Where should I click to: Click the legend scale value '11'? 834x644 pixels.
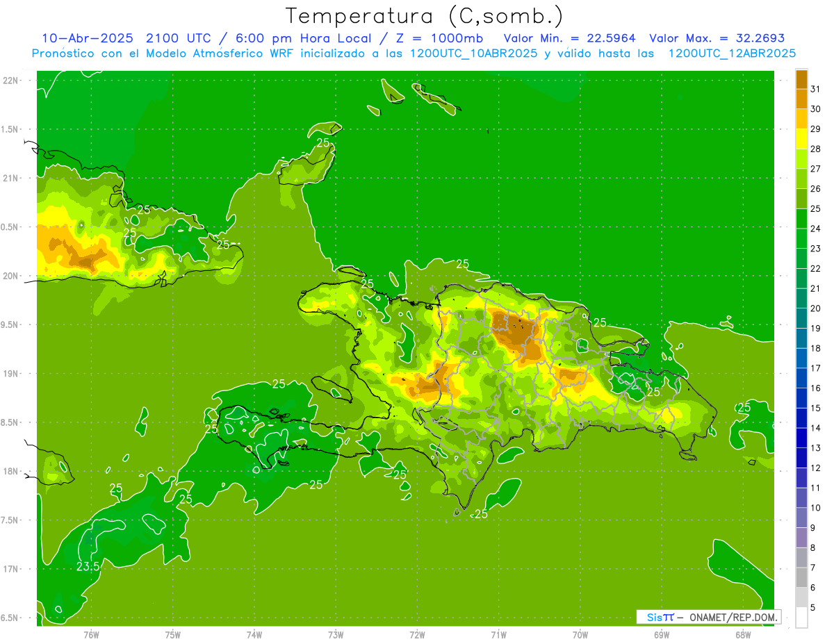(x=816, y=488)
